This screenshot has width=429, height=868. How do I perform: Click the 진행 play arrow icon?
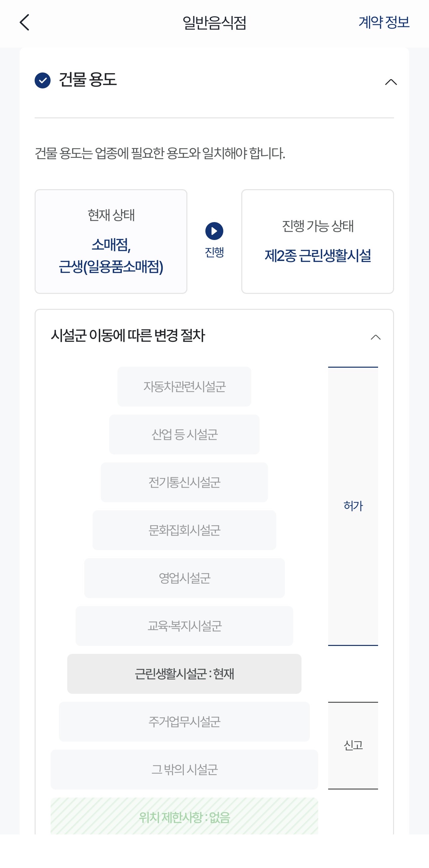click(x=214, y=231)
